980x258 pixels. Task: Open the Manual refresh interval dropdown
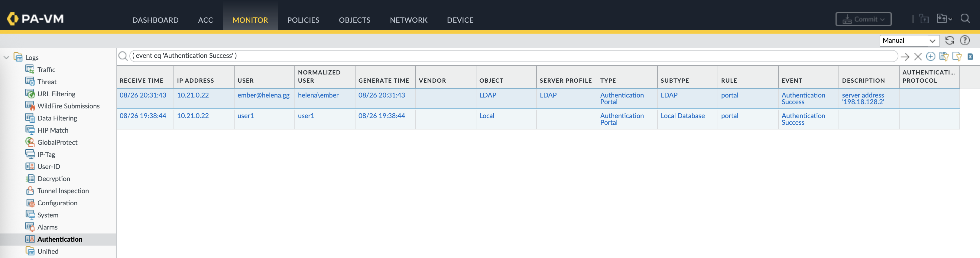point(909,40)
